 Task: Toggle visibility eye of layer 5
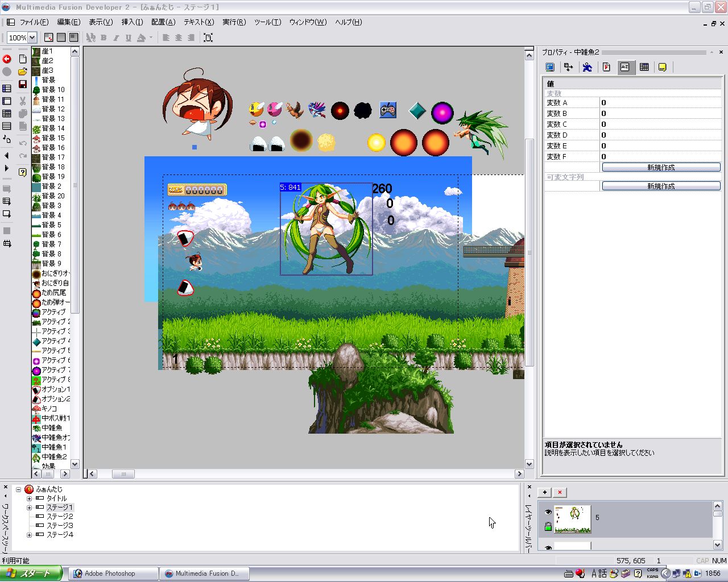pos(548,512)
